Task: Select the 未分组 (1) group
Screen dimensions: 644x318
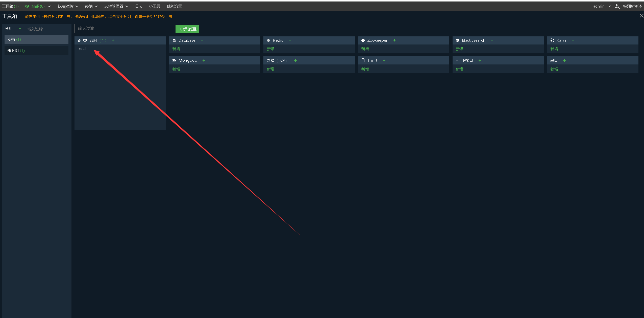Action: [36, 51]
